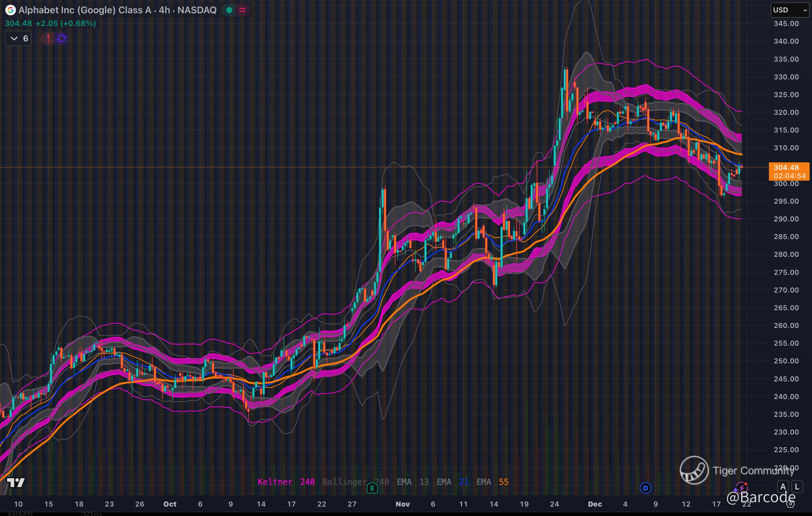Click the green earnings E marker
The image size is (812, 516).
(x=372, y=488)
